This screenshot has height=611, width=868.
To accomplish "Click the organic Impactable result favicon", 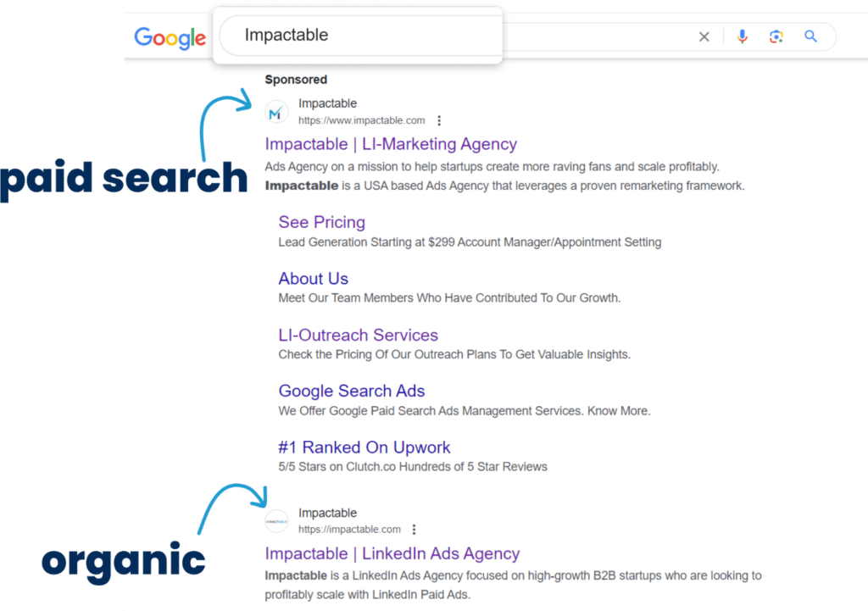I will coord(276,521).
